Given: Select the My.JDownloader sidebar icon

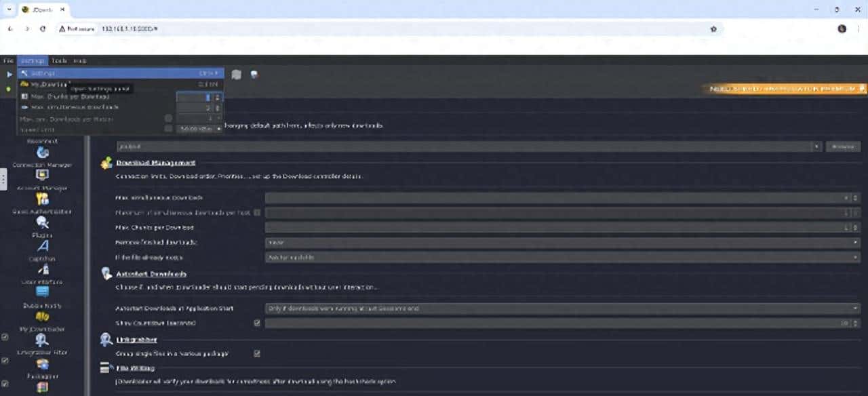Looking at the screenshot, I should [42, 317].
